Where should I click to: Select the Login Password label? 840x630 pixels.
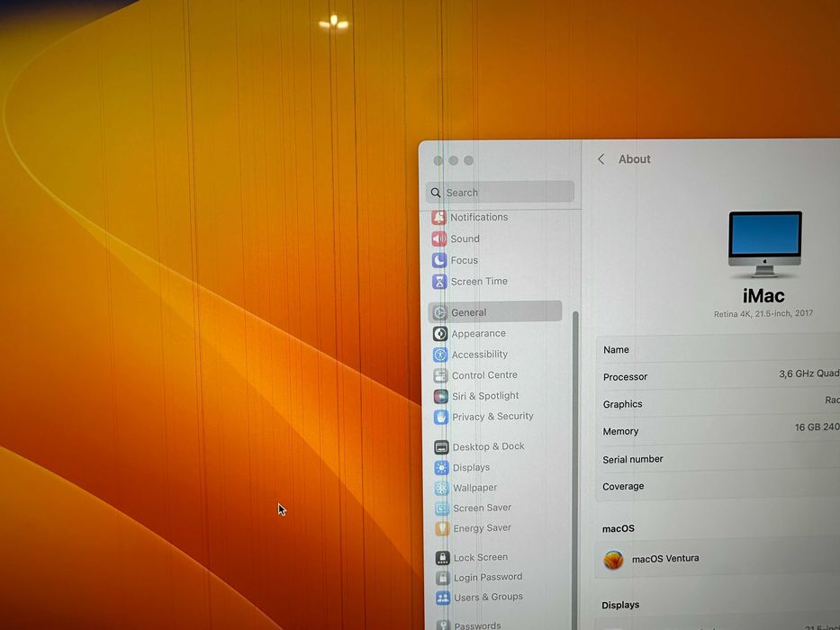click(488, 577)
